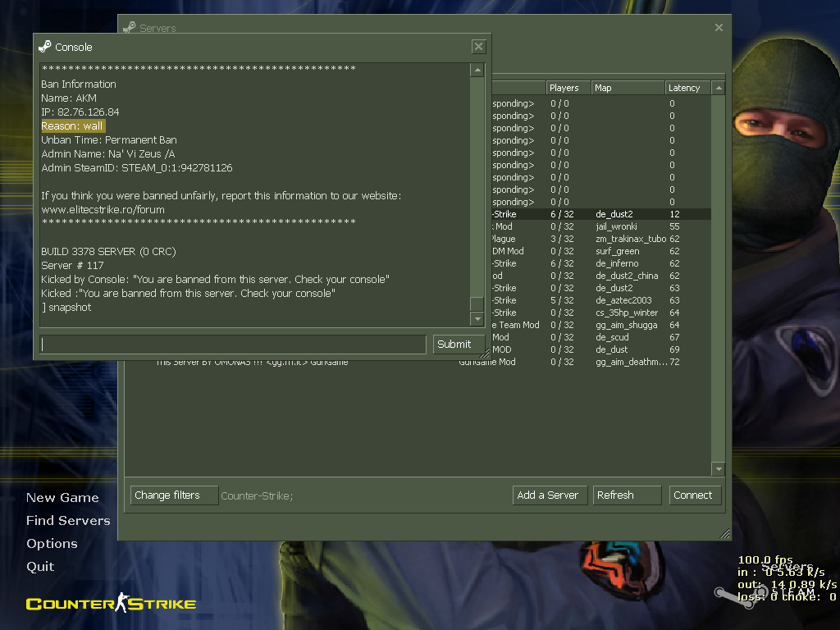The image size is (840, 630).
Task: Click the console scrollbar down arrow
Action: (x=477, y=319)
